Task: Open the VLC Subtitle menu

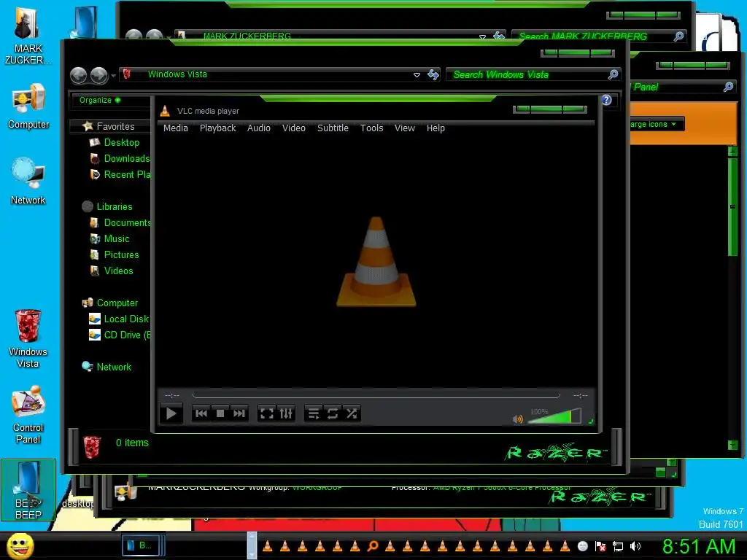Action: pos(333,128)
